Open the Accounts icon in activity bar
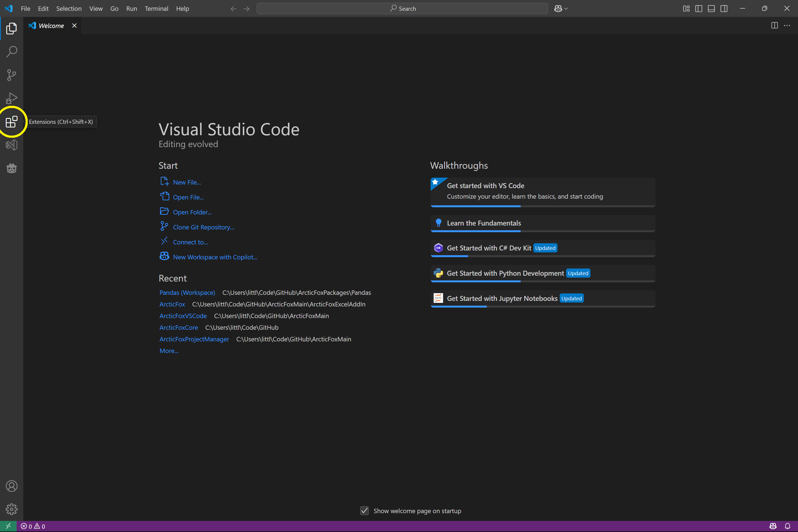This screenshot has height=532, width=798. click(12, 486)
